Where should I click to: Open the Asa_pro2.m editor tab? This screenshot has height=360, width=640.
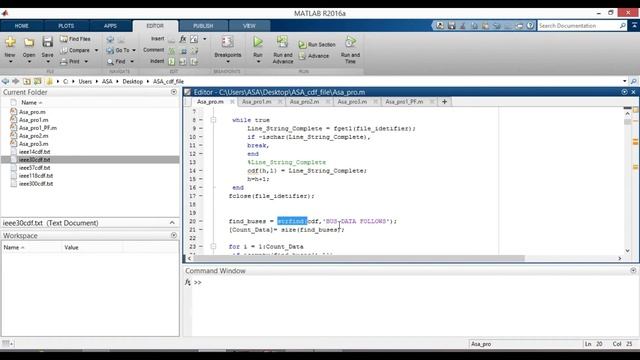tap(304, 102)
